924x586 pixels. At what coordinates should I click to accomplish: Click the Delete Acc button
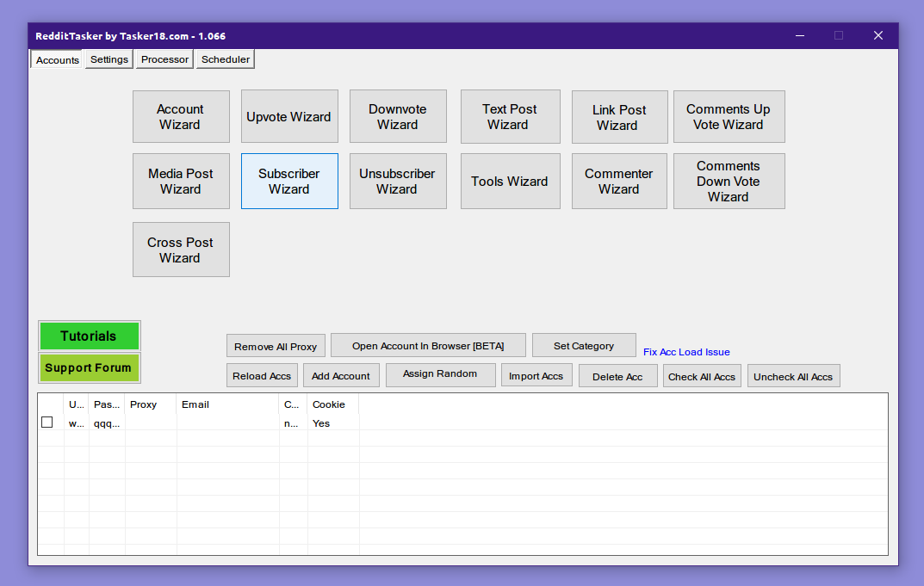point(617,376)
